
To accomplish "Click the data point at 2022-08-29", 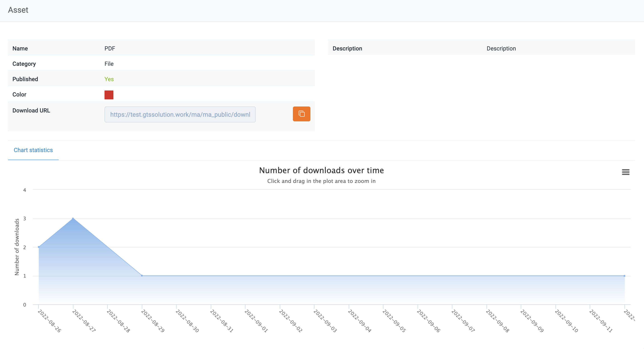I will pos(141,276).
